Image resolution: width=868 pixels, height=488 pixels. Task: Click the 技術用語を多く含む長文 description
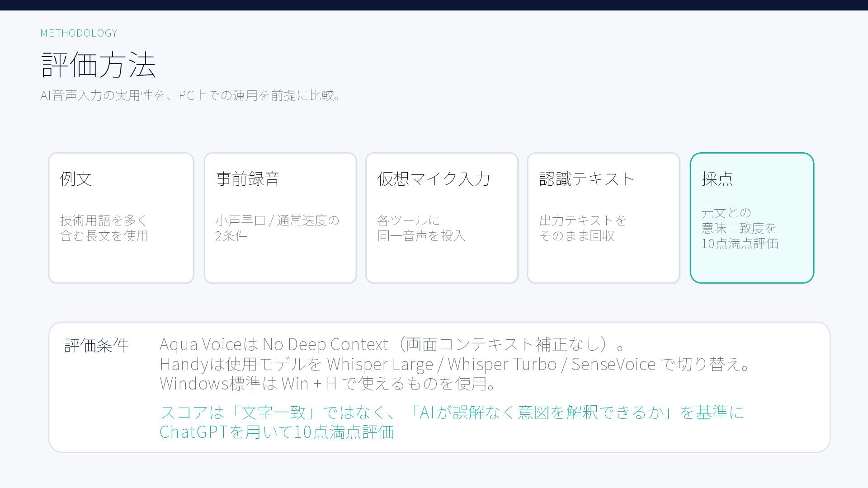104,228
